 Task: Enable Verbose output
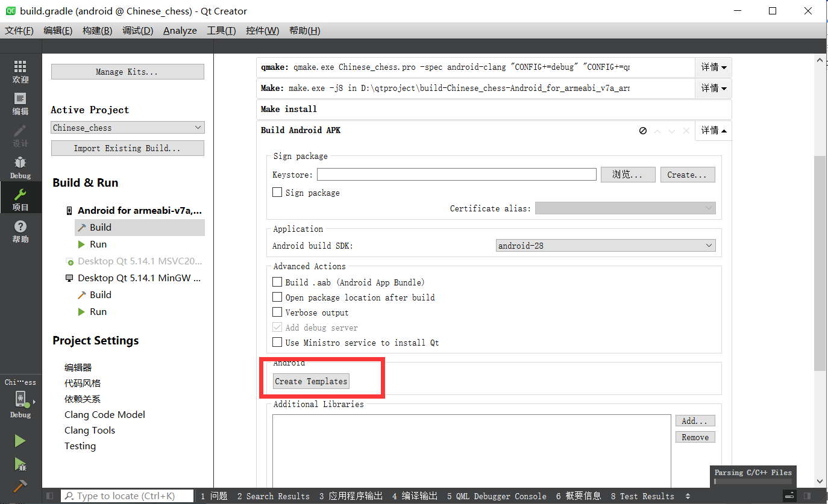(277, 312)
